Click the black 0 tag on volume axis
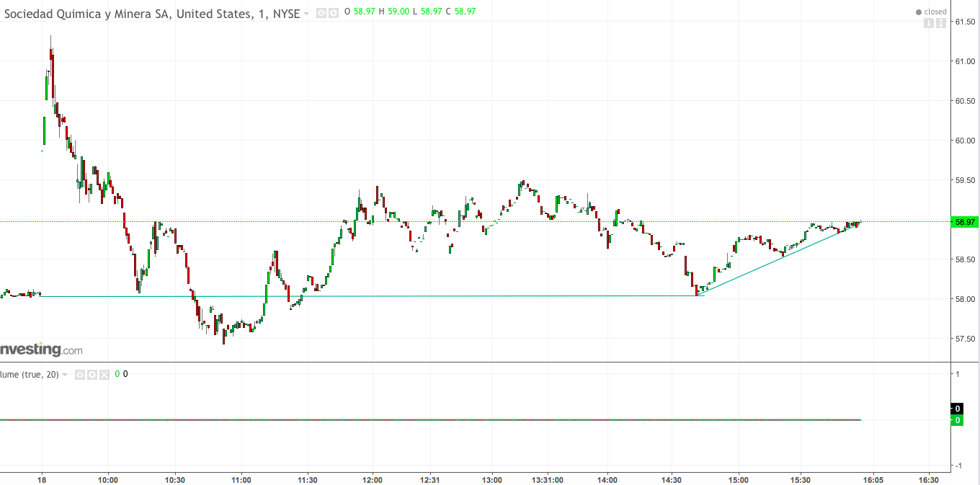The image size is (980, 485). tap(957, 409)
